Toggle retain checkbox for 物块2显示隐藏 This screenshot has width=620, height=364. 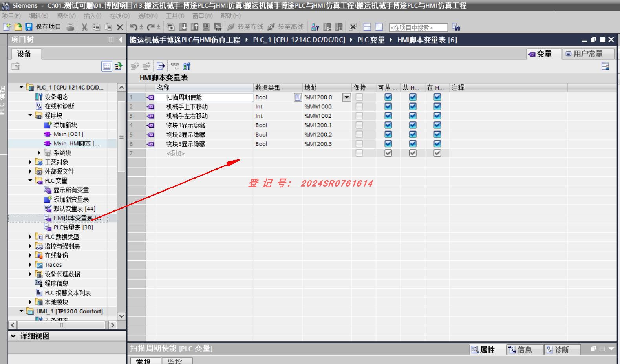[x=359, y=135]
